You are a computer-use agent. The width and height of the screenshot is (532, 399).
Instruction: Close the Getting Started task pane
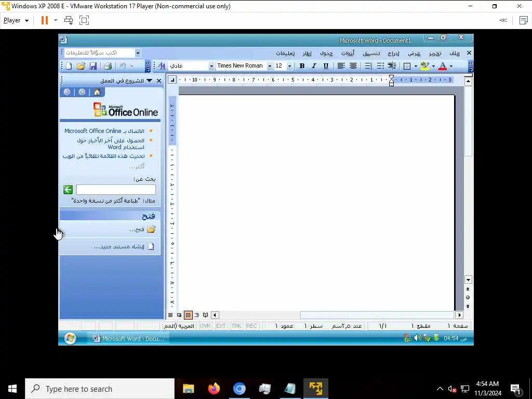point(159,81)
